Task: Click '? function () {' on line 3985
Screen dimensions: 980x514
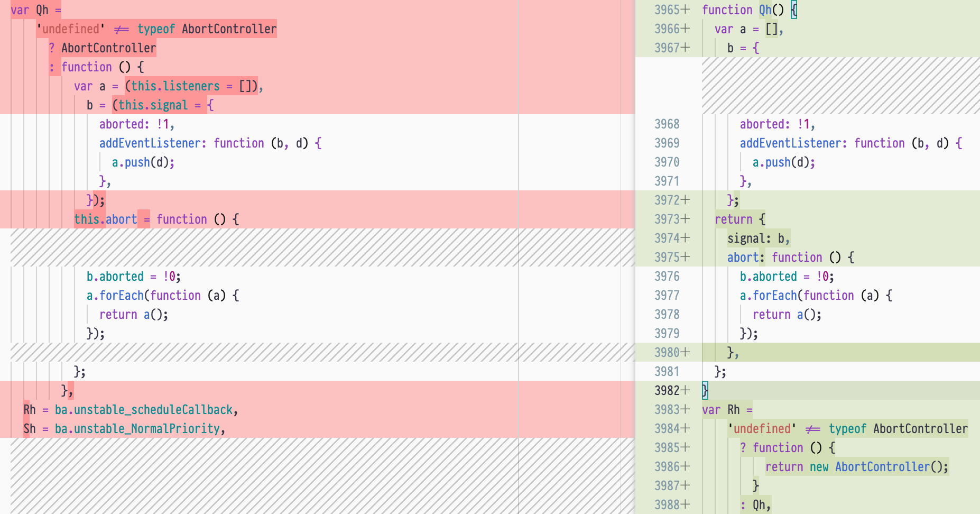Action: coord(788,448)
